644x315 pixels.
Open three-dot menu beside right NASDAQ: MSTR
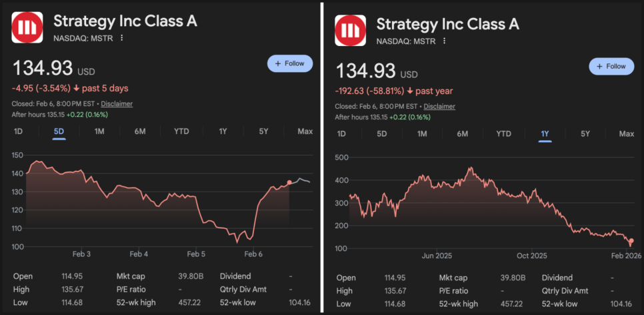[444, 41]
